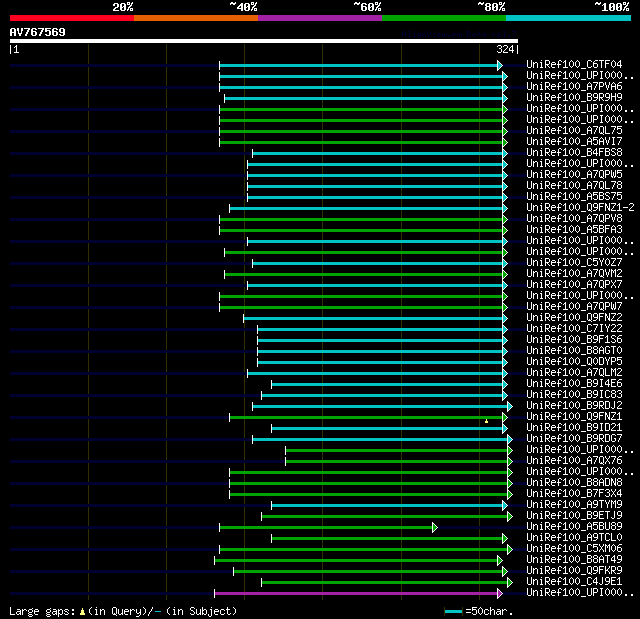Select the orange ~40% legend color bar

tap(195, 17)
